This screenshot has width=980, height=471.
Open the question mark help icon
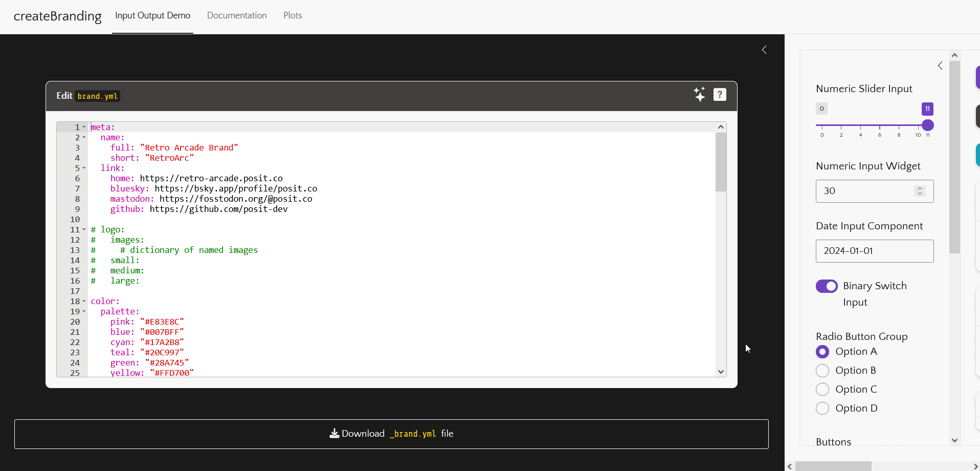pos(720,95)
